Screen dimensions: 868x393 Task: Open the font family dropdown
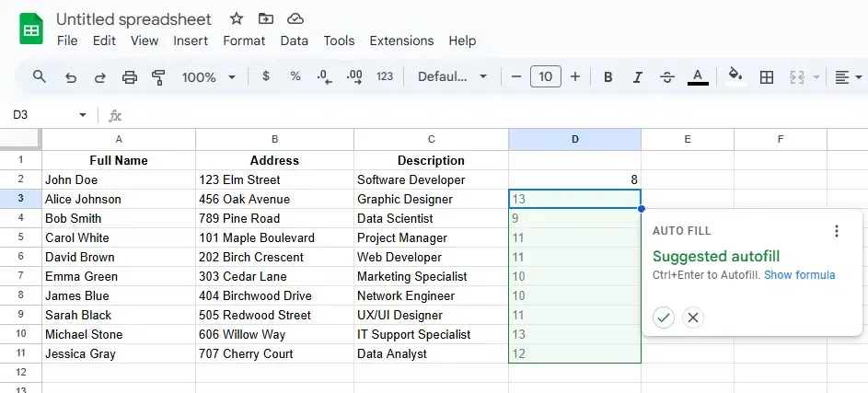(452, 77)
